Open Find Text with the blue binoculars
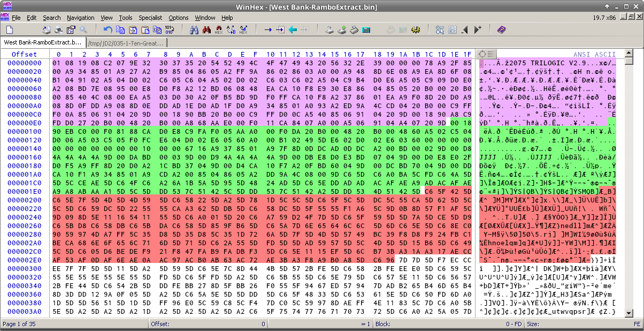 click(x=194, y=30)
